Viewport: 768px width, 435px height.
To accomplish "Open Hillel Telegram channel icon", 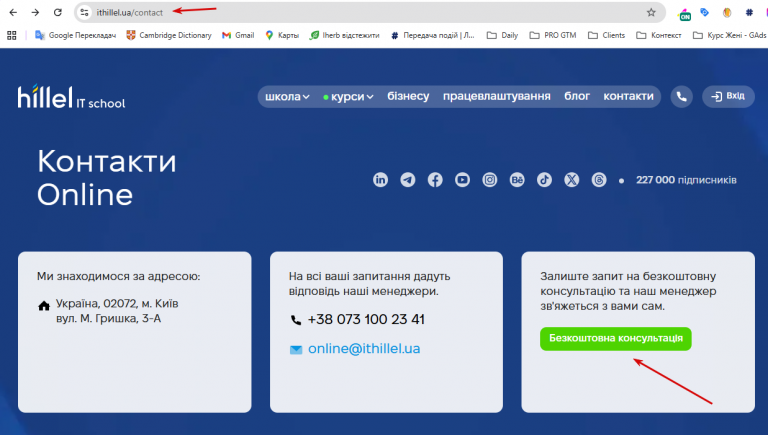I will tap(408, 180).
